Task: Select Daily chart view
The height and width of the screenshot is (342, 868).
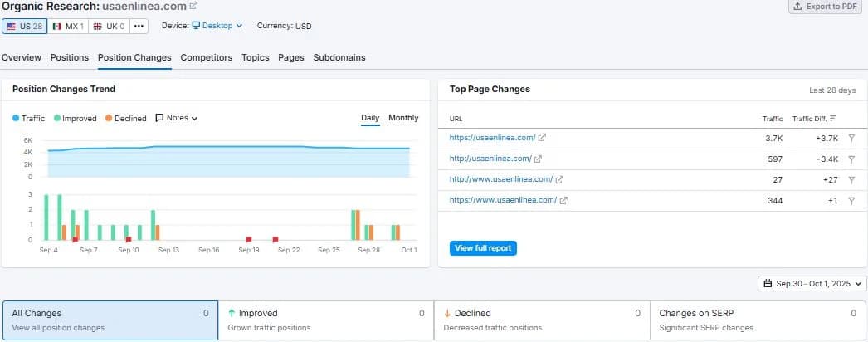Action: pyautogui.click(x=370, y=118)
